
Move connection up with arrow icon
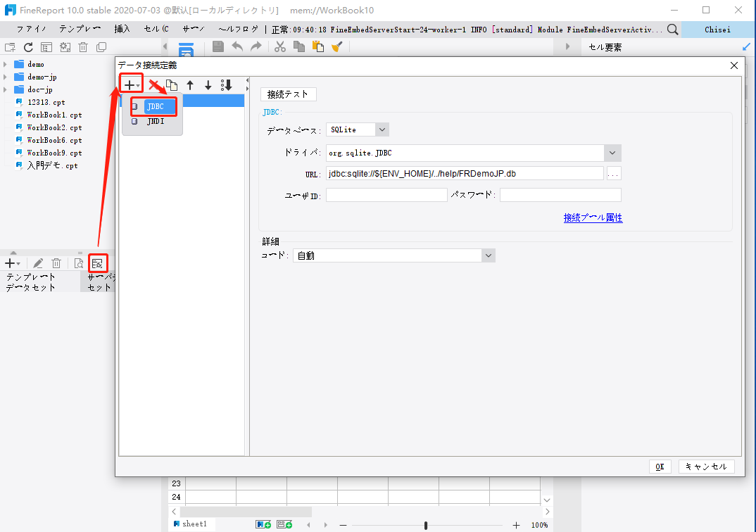tap(189, 85)
